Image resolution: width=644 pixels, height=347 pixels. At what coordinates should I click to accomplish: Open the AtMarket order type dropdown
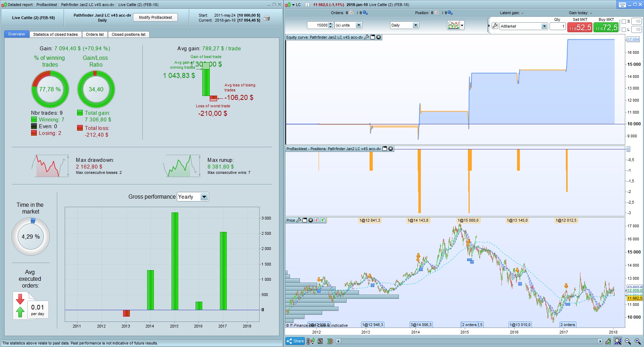click(x=523, y=26)
